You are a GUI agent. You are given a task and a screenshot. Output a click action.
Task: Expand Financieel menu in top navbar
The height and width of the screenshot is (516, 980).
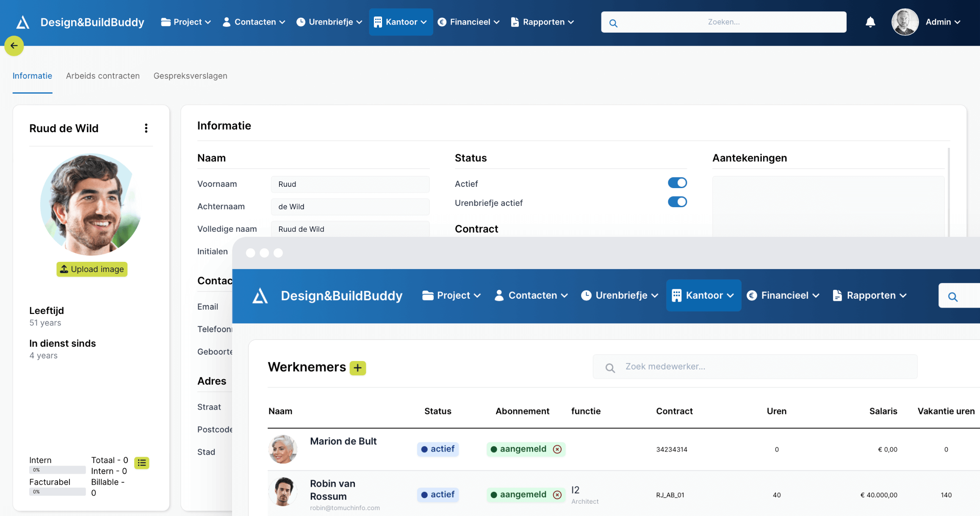(469, 22)
